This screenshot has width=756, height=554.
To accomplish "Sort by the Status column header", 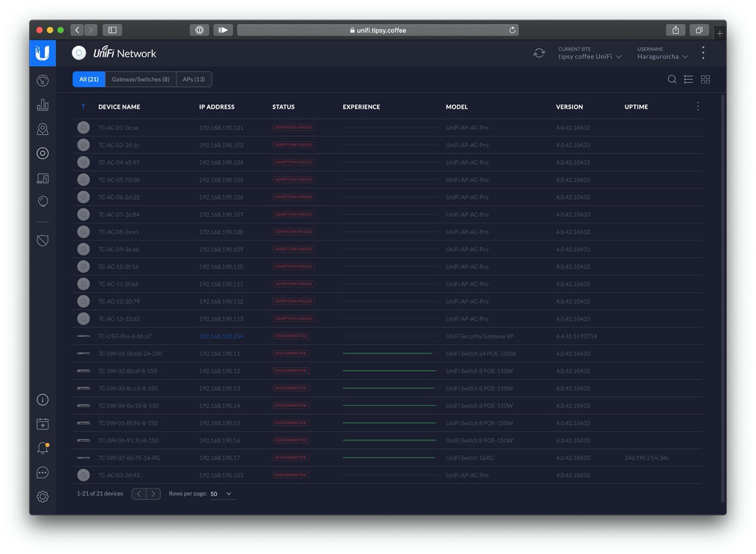I will [283, 107].
